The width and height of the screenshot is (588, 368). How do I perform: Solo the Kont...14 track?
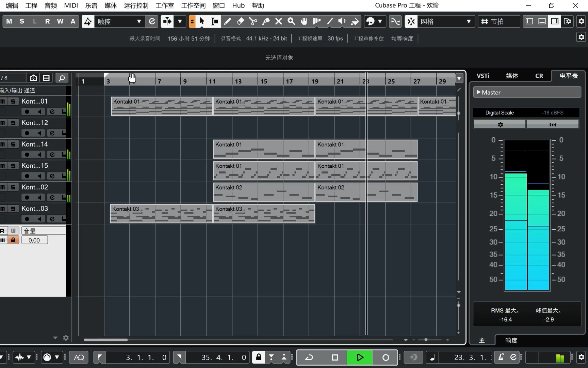(x=13, y=144)
